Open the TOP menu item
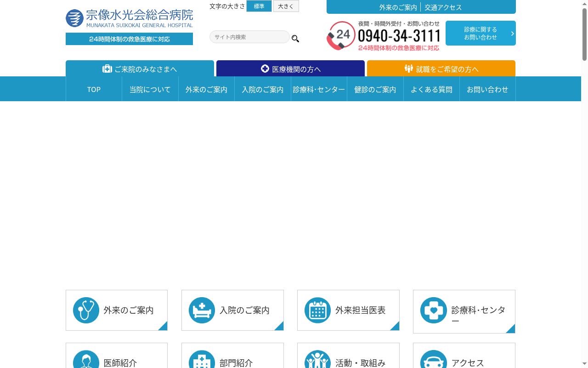The image size is (588, 368). tap(94, 89)
